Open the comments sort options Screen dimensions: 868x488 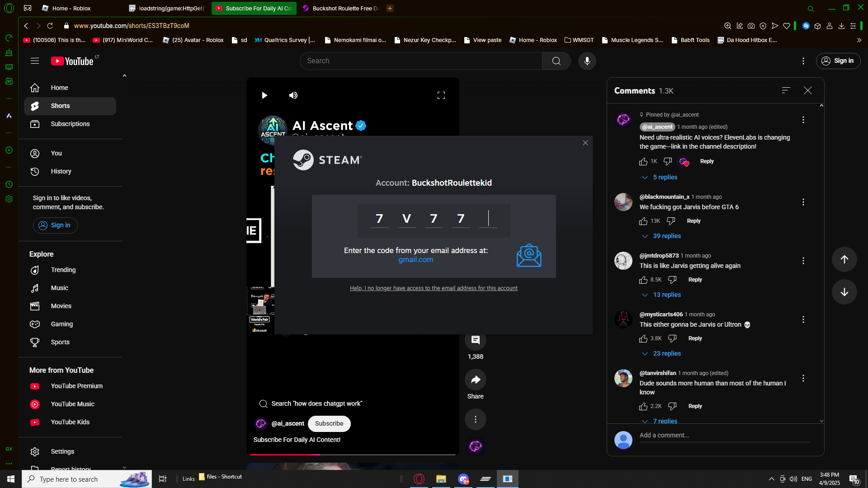[786, 90]
